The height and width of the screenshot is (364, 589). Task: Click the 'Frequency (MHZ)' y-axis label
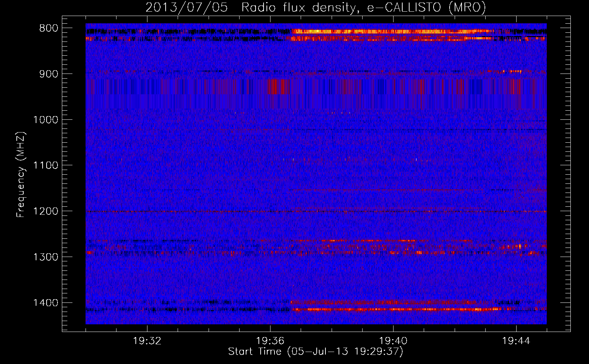pos(21,174)
